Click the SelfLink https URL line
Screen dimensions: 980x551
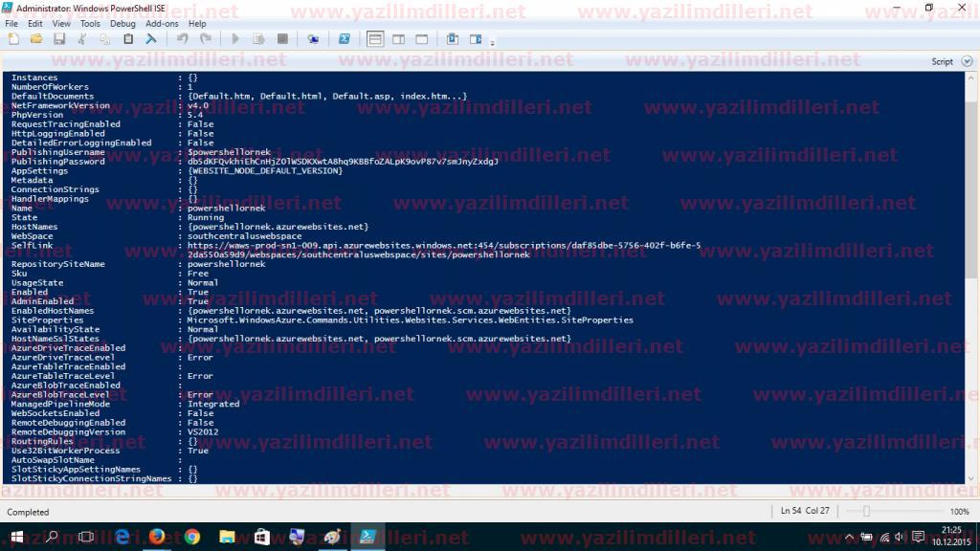444,246
